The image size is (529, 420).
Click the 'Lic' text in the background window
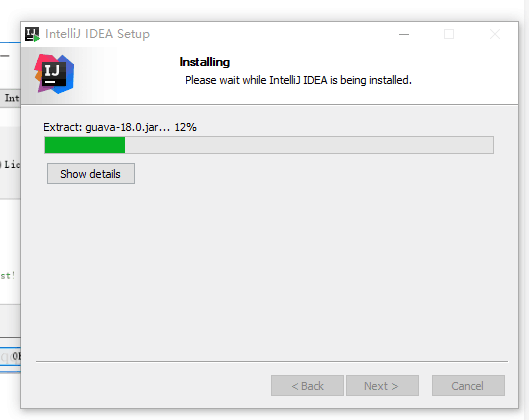[11, 165]
